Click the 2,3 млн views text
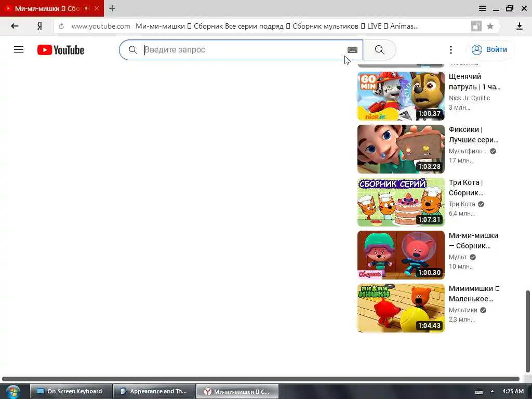 click(462, 320)
